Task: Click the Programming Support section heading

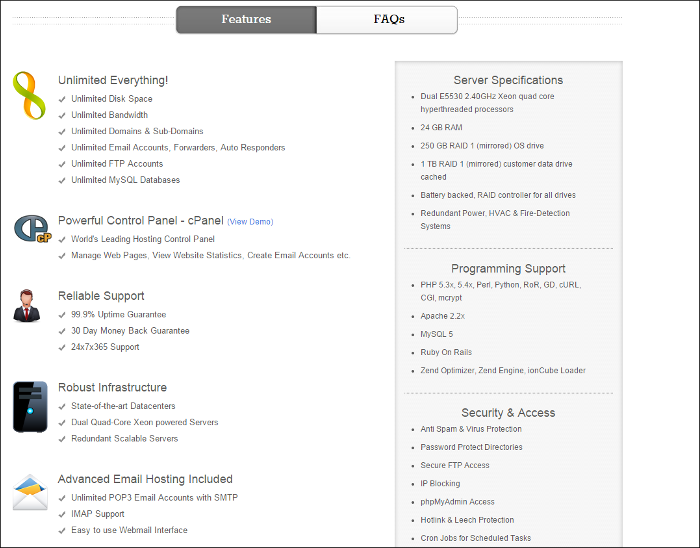Action: (508, 268)
